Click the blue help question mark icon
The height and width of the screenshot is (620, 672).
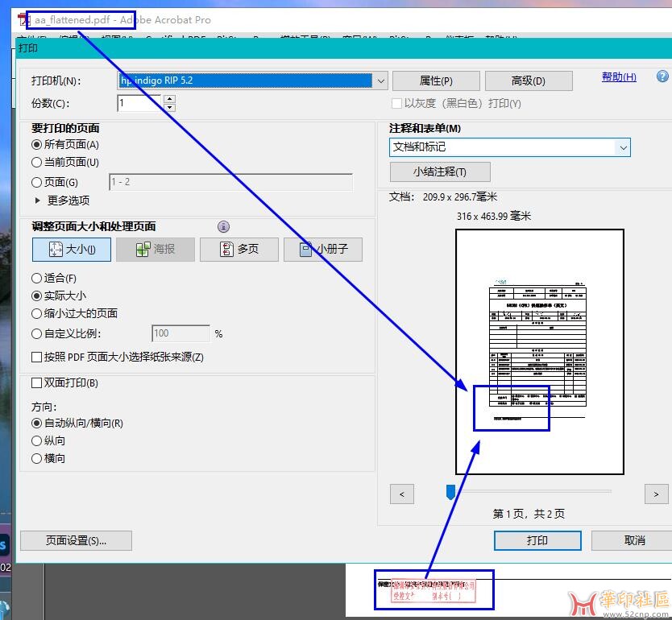pos(662,76)
